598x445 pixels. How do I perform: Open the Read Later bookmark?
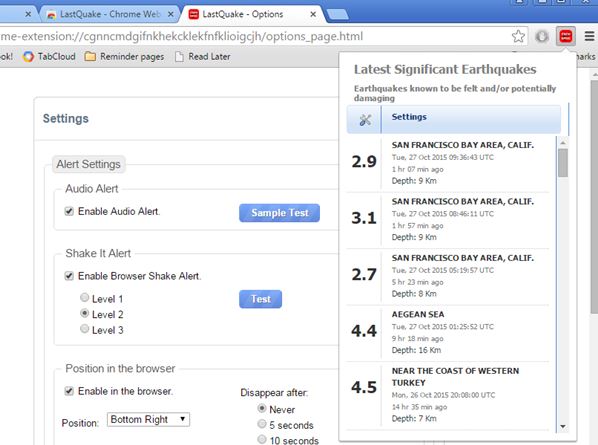pyautogui.click(x=203, y=57)
